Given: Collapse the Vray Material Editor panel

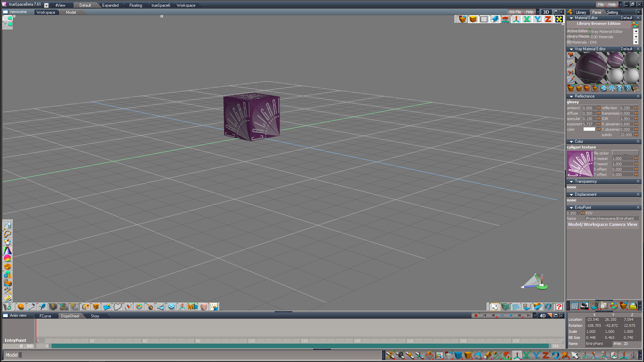Looking at the screenshot, I should (571, 49).
